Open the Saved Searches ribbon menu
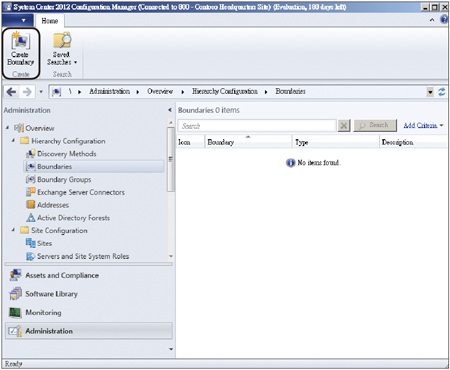 click(62, 49)
